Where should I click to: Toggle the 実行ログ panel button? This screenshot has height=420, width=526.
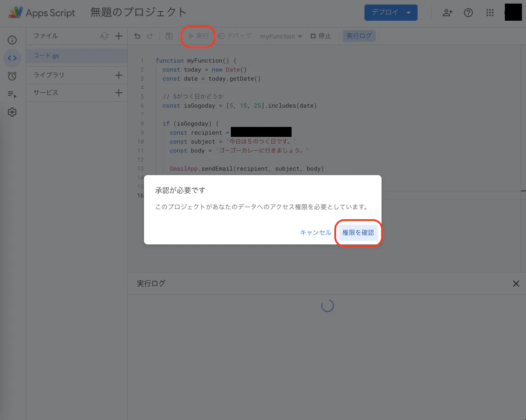pos(359,36)
